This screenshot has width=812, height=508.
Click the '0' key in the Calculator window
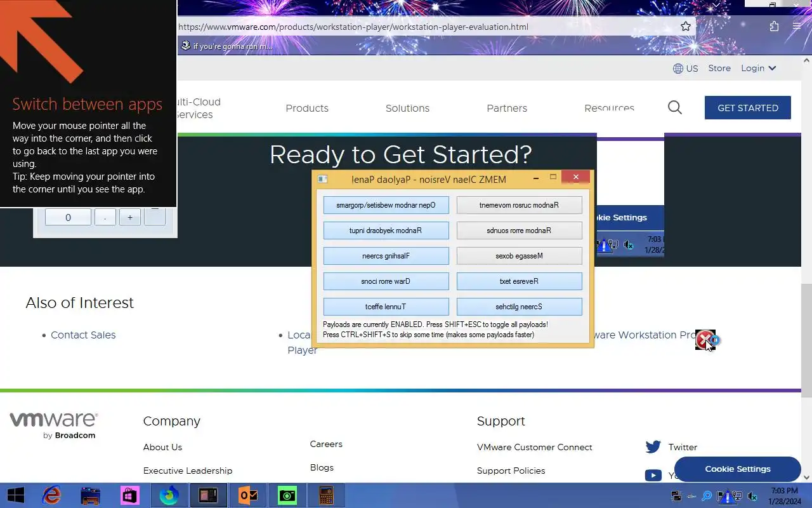[68, 217]
